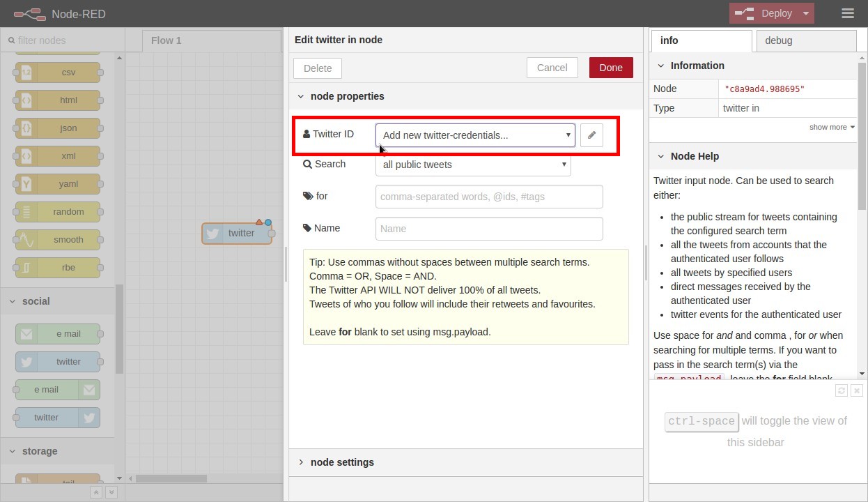868x502 pixels.
Task: Close the sidebar tip box
Action: click(857, 390)
